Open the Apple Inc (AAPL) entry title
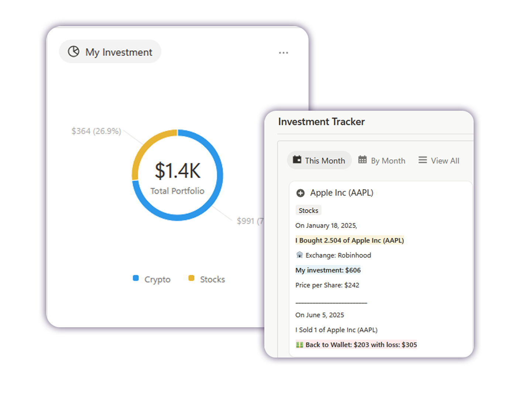 coord(341,193)
